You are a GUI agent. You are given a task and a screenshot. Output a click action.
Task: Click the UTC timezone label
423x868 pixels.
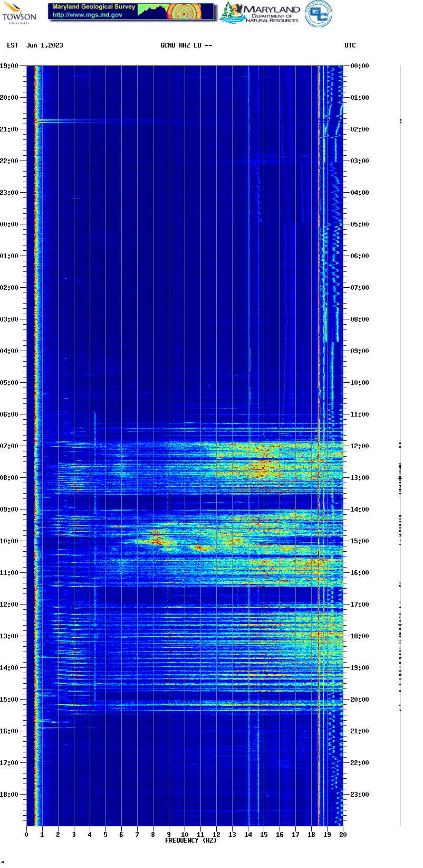point(350,45)
